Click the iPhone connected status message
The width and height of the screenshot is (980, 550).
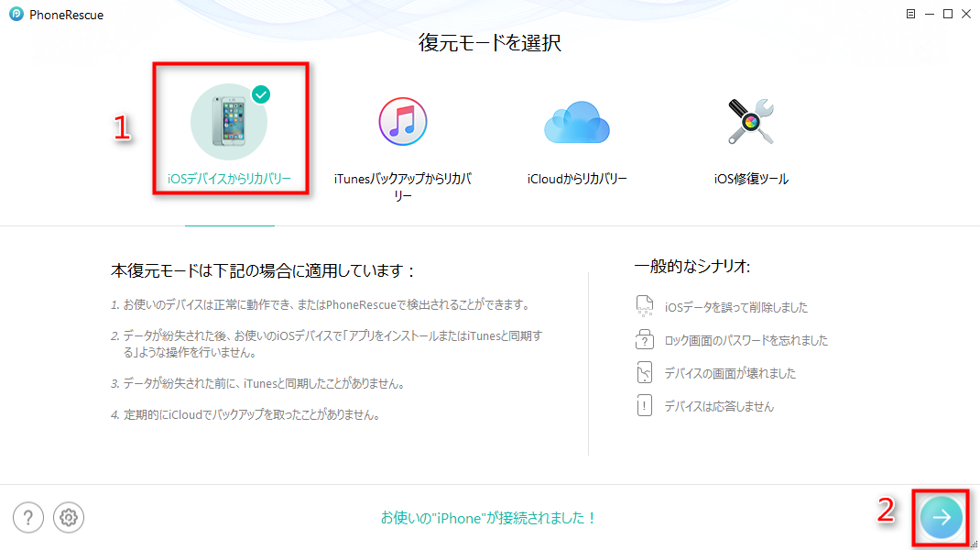coord(489,518)
